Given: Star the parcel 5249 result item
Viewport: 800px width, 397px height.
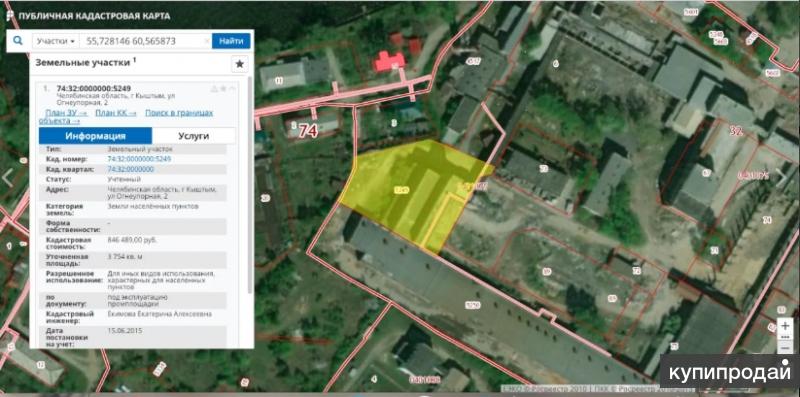Looking at the screenshot, I should 223,89.
